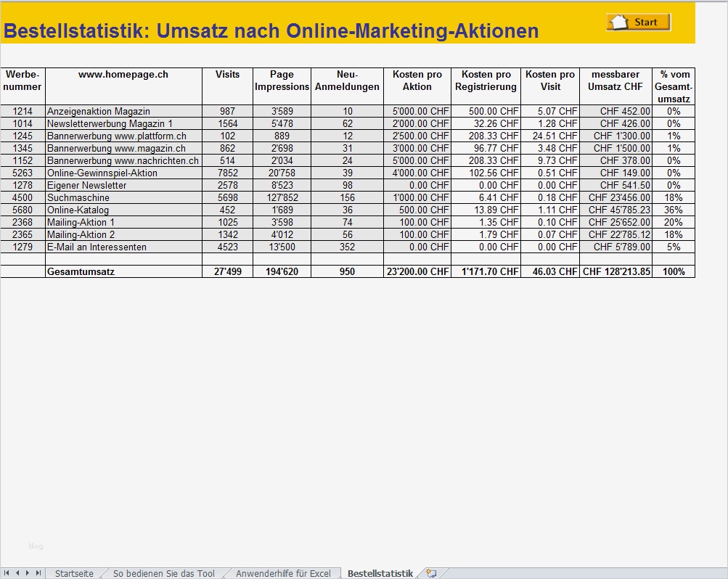Go to last sheet navigation arrow
728x579 pixels.
(x=38, y=573)
